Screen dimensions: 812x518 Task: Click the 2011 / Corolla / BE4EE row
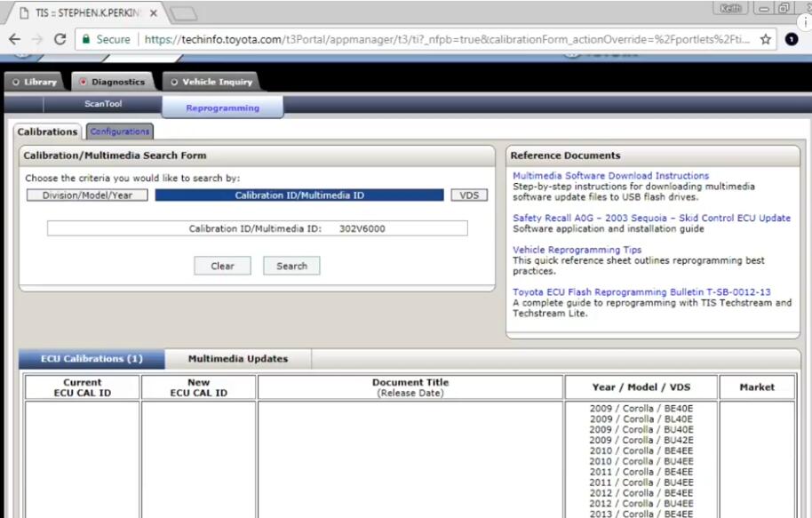pos(641,472)
